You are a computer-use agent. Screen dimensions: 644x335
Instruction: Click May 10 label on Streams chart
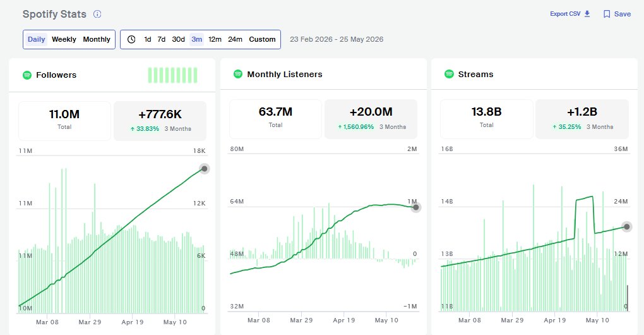[x=597, y=320]
